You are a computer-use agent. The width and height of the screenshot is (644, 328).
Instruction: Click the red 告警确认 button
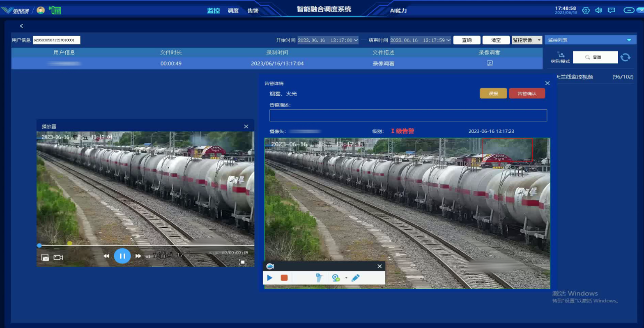click(527, 94)
